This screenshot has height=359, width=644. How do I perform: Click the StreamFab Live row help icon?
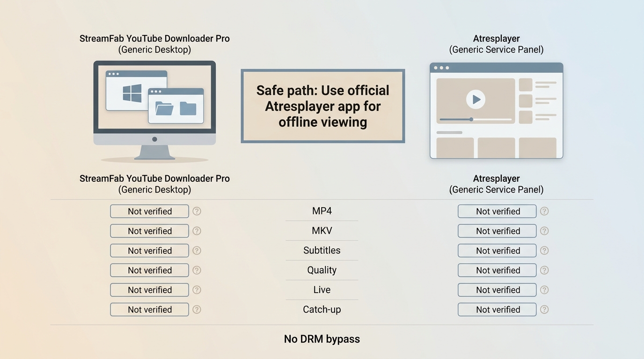pos(197,290)
